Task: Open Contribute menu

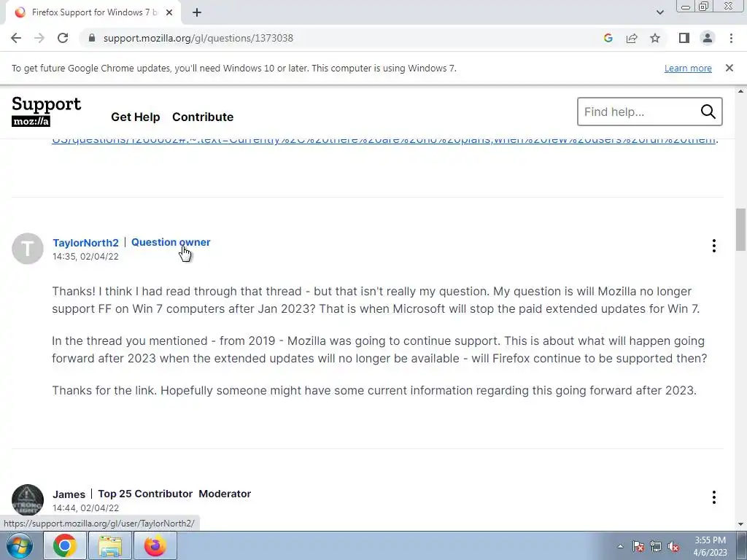Action: pos(203,117)
